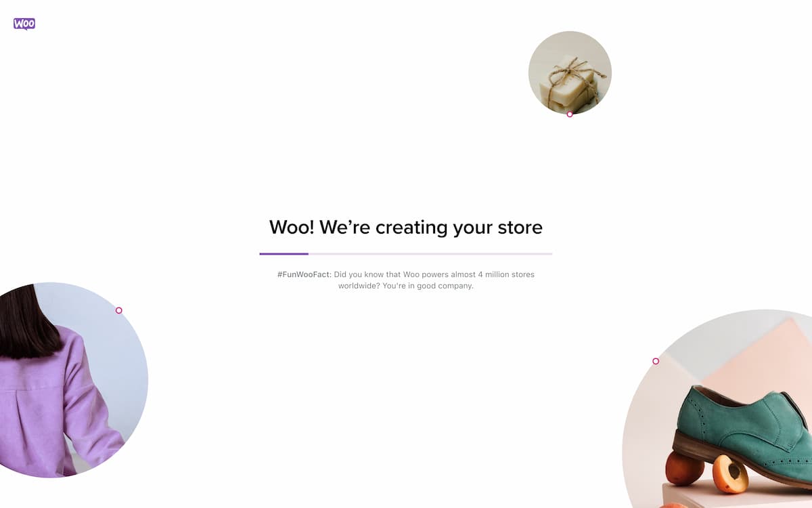Image resolution: width=812 pixels, height=508 pixels.
Task: Click the wrapped soap bar circular image
Action: (570, 72)
